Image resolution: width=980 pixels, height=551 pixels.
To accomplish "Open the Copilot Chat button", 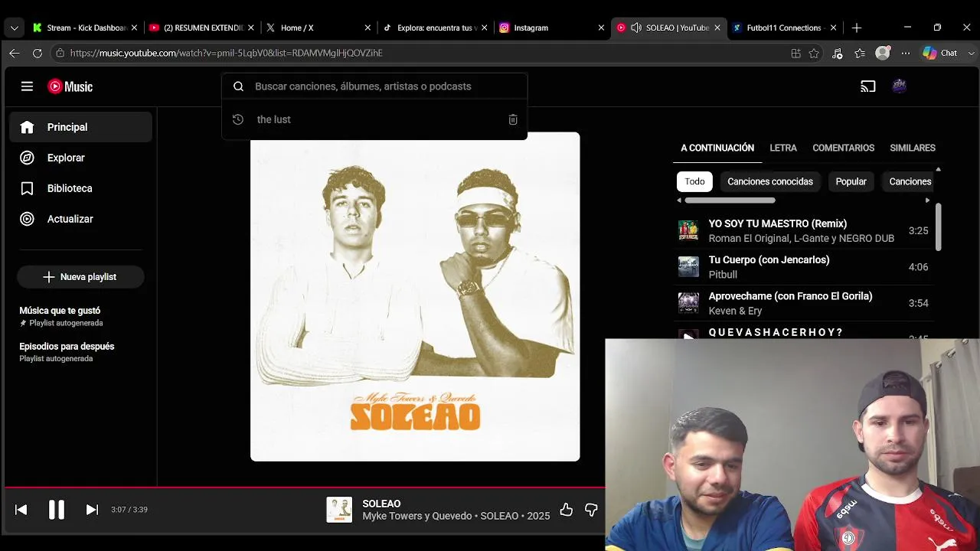I will (940, 53).
